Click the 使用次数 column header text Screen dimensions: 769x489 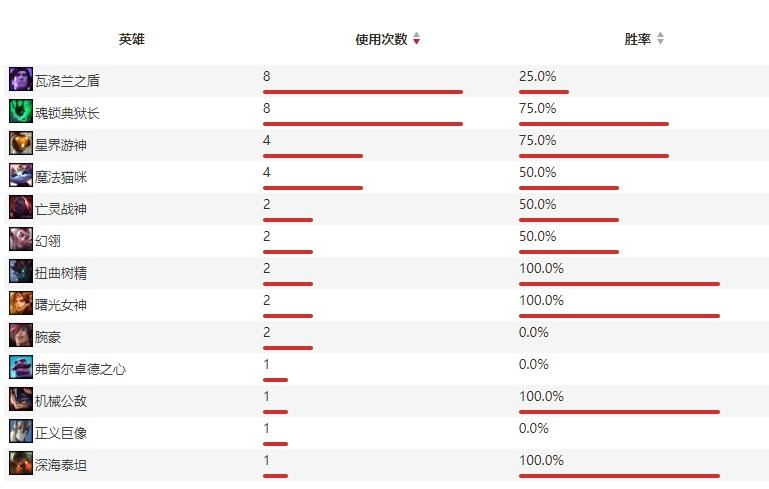381,40
